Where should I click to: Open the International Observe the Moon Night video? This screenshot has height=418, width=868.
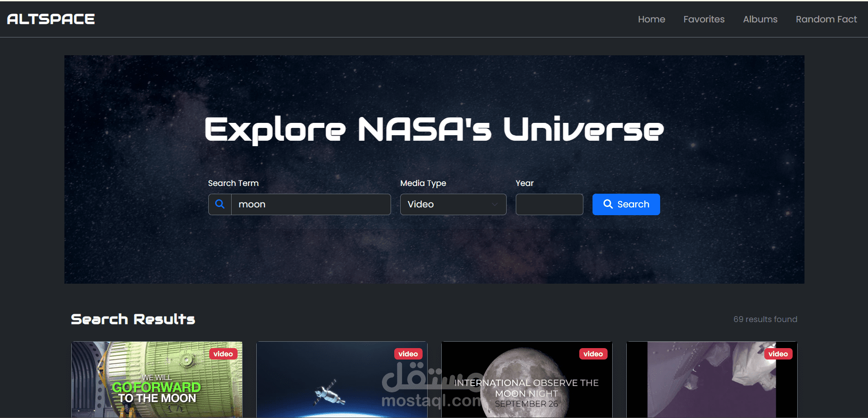(x=527, y=380)
